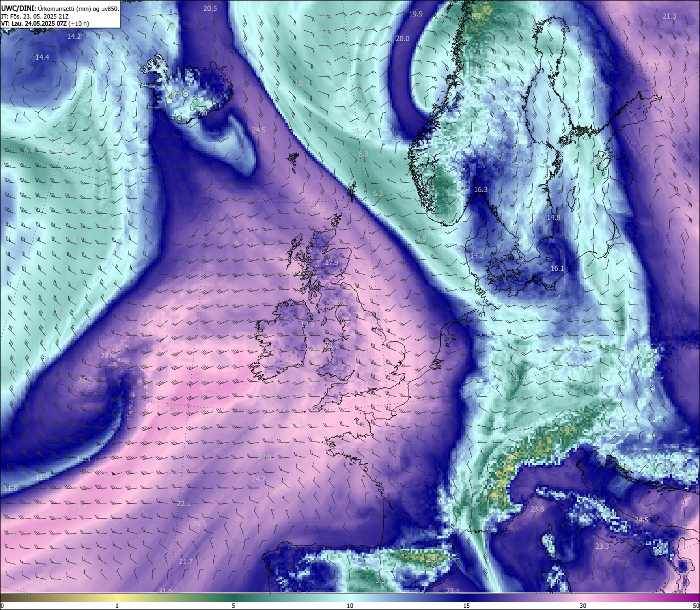
Task: Click the 5.0 value label
Action: pyautogui.click(x=520, y=378)
